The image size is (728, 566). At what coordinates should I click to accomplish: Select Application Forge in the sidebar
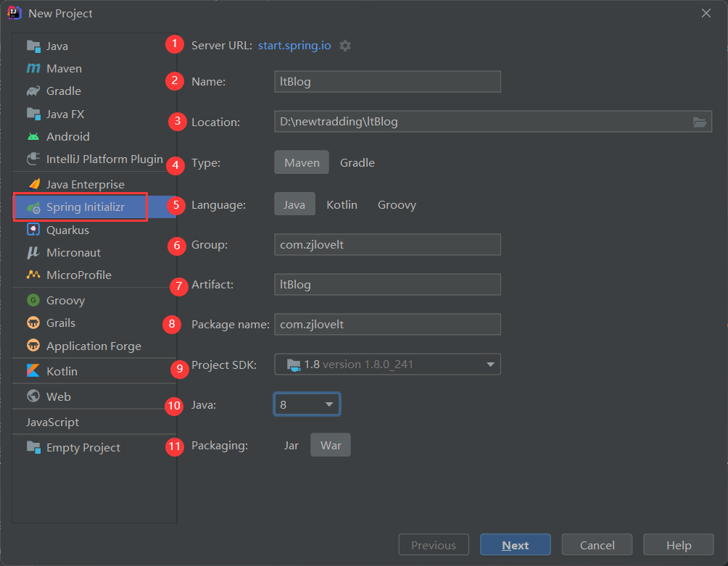coord(95,346)
